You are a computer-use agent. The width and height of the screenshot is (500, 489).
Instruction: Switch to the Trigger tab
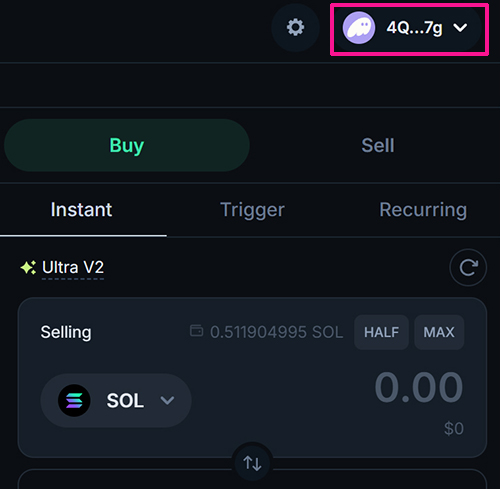(x=252, y=210)
